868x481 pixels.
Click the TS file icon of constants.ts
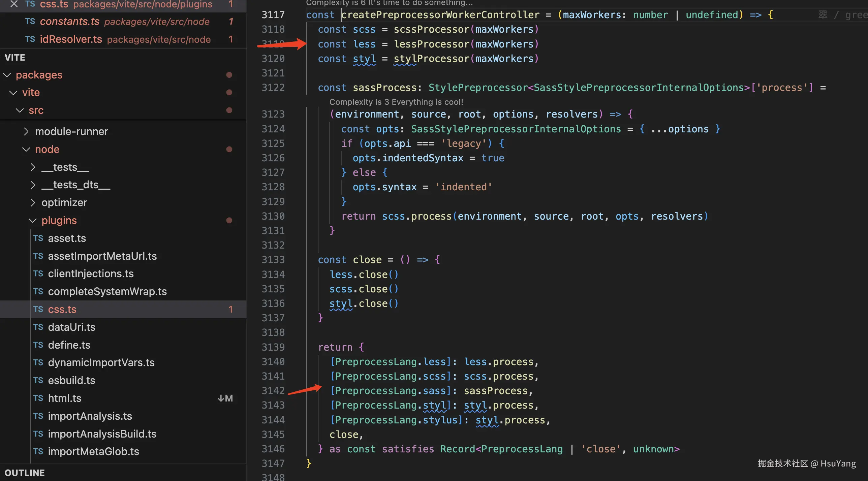[30, 22]
